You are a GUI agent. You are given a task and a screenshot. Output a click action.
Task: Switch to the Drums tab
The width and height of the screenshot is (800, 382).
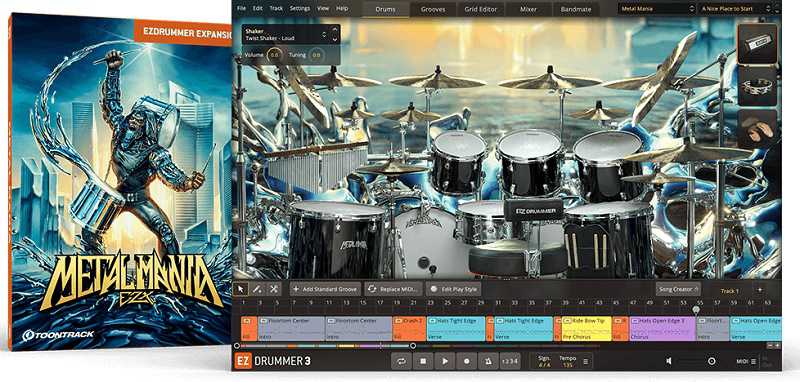pos(385,9)
